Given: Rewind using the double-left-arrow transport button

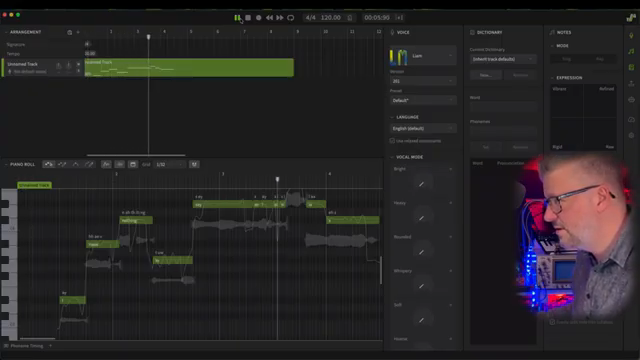Looking at the screenshot, I should coord(269,18).
